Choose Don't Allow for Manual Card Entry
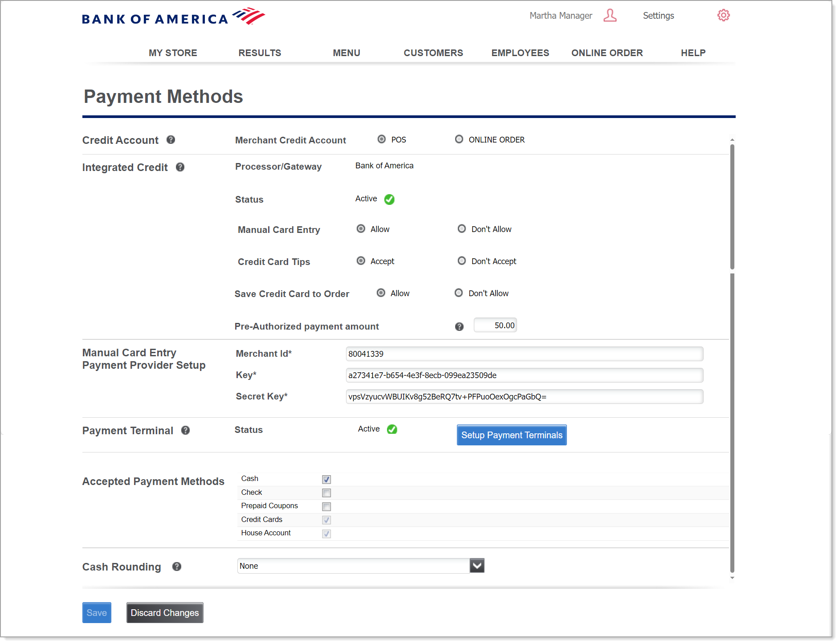Viewport: 839px width, 644px height. click(462, 229)
